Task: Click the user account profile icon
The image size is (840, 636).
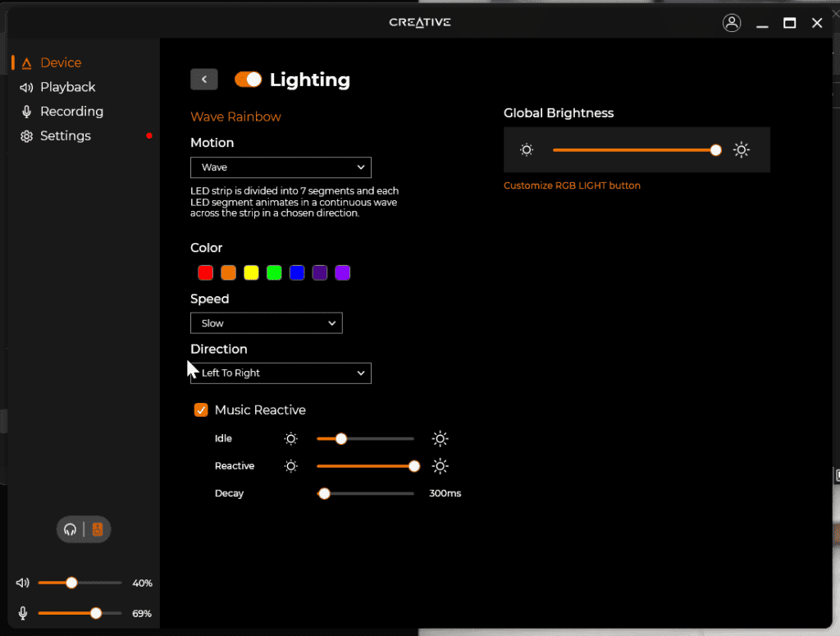Action: [732, 23]
